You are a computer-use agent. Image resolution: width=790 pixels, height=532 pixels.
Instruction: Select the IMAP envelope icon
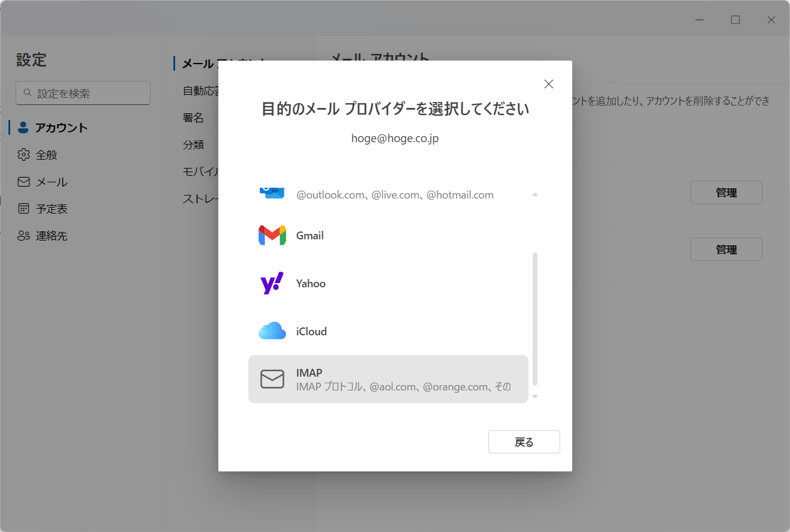(x=272, y=379)
